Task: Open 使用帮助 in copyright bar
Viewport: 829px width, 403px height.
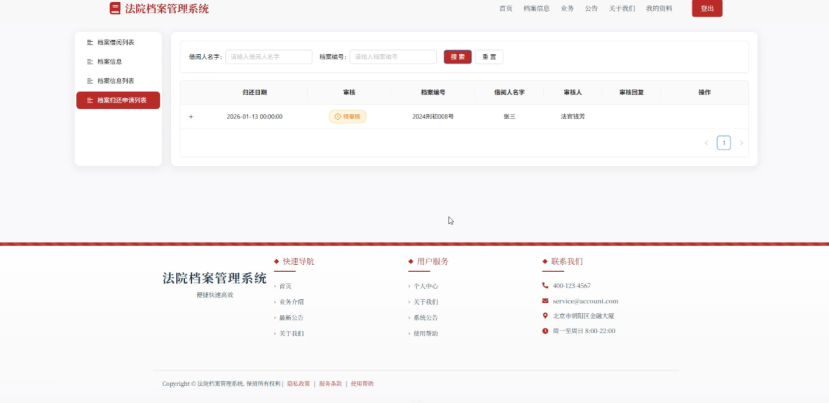Action: 362,384
